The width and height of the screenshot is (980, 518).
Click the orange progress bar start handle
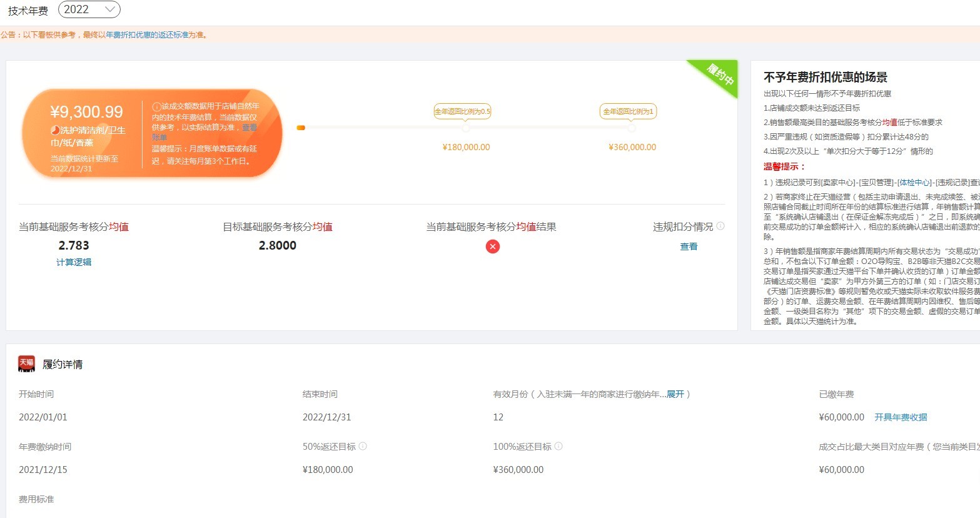tap(301, 128)
